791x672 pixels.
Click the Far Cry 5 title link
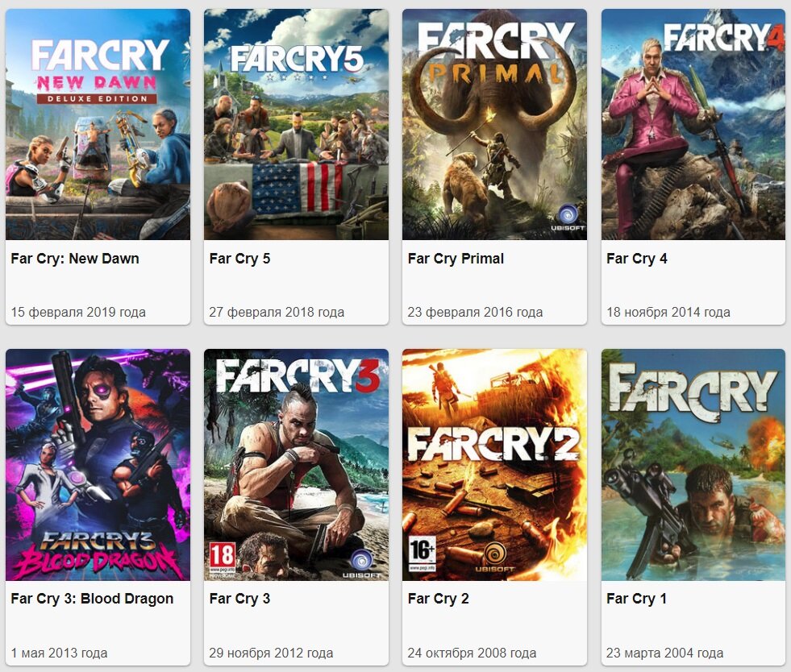[239, 259]
